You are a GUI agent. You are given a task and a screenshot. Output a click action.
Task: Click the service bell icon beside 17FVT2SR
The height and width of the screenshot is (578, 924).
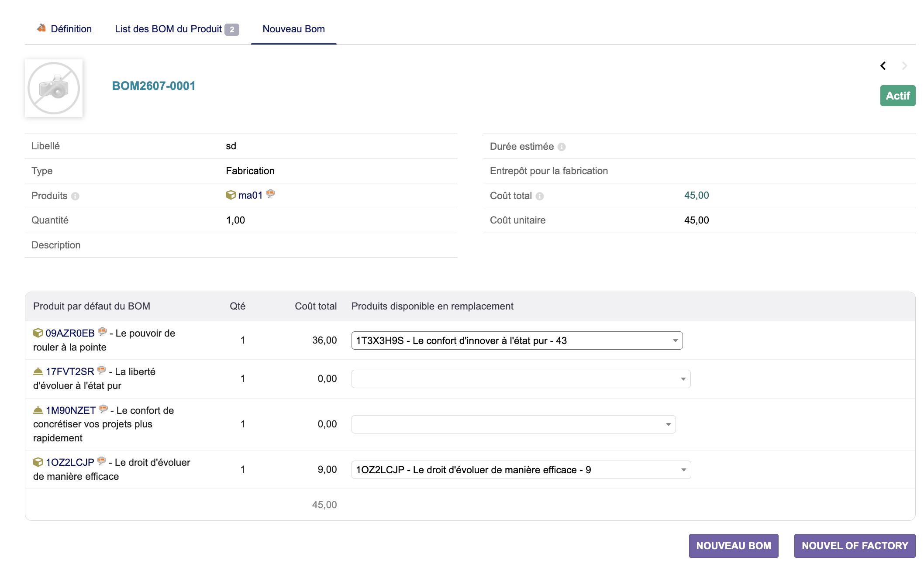point(38,372)
